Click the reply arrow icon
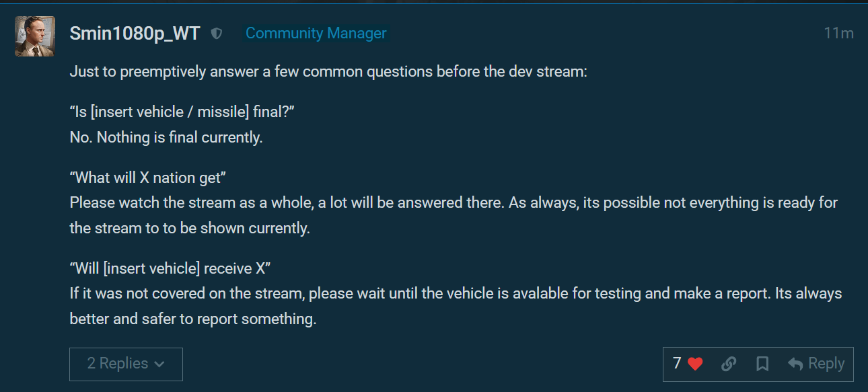 click(x=795, y=364)
